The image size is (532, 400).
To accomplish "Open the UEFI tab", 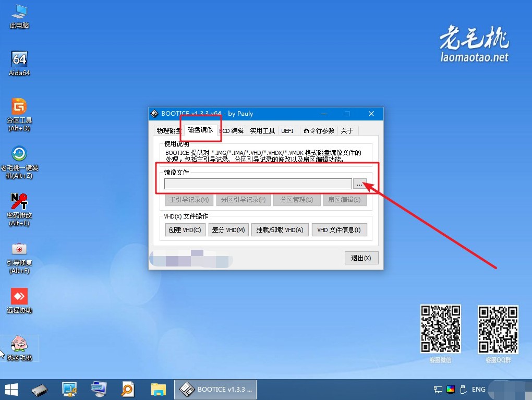I will click(287, 130).
